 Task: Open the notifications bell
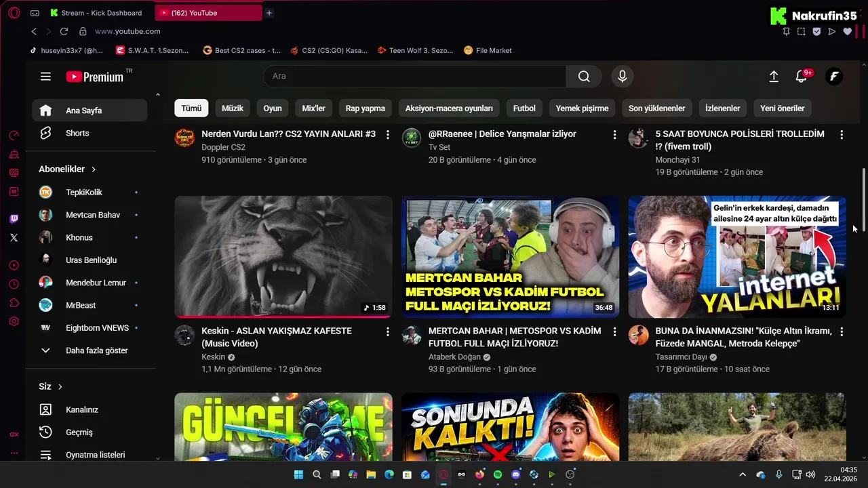click(x=802, y=77)
